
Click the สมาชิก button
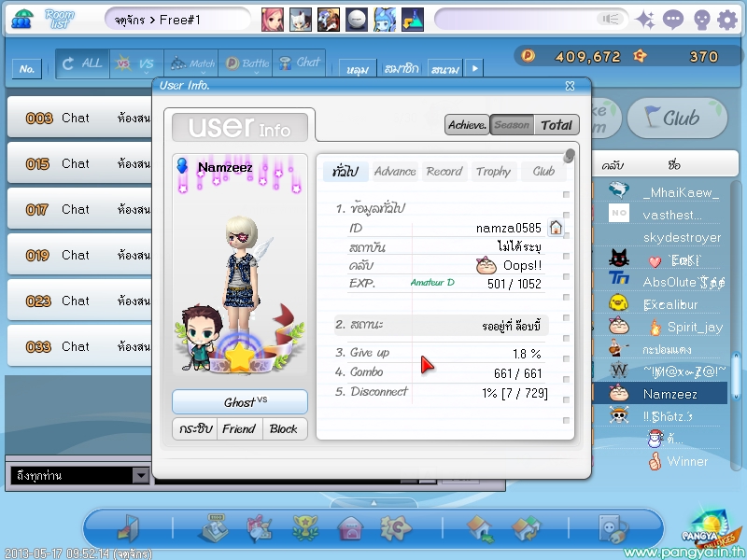point(402,69)
